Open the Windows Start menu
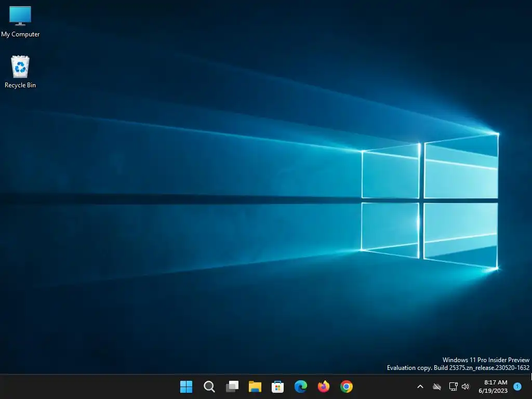 pyautogui.click(x=187, y=387)
